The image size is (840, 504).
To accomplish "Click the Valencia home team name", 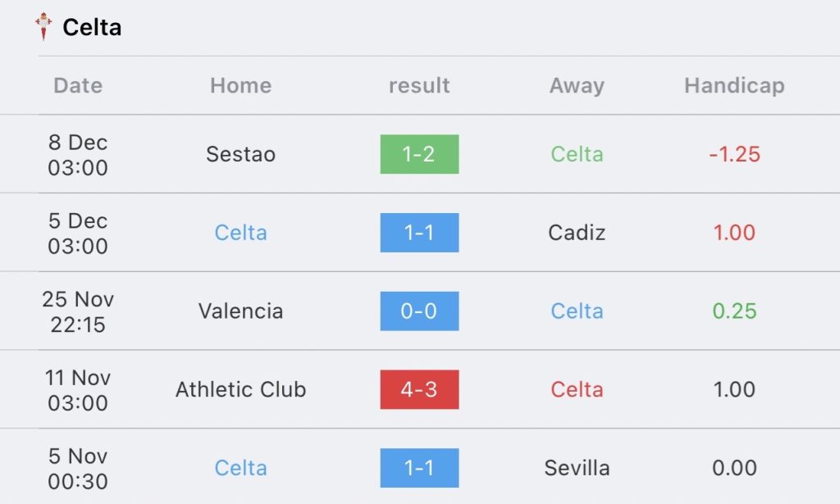I will (x=240, y=311).
